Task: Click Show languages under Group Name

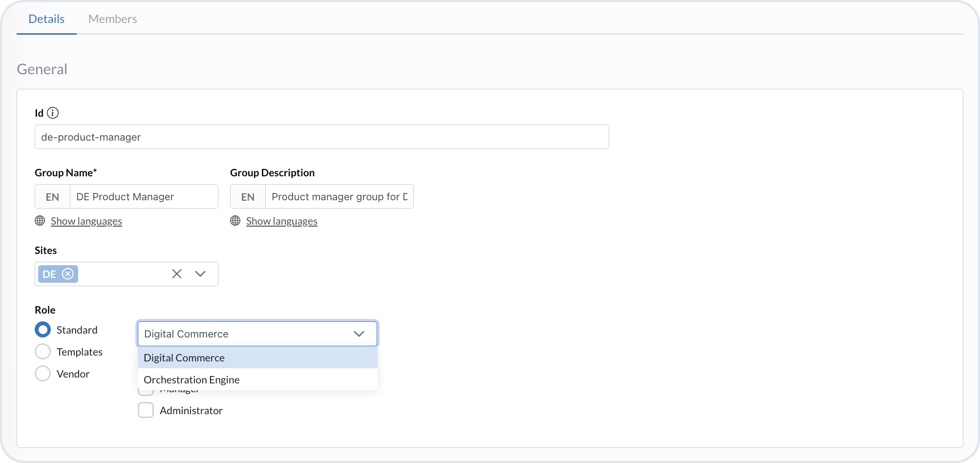Action: coord(86,221)
